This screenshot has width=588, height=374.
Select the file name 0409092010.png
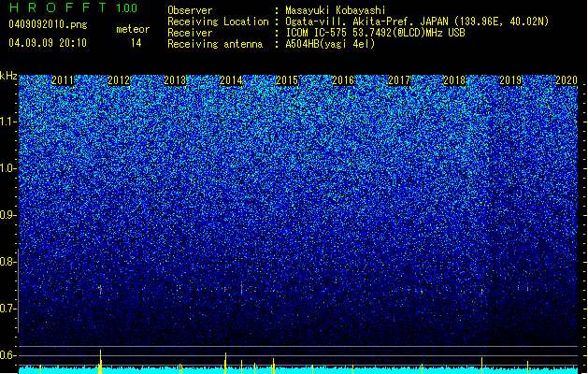[48, 25]
